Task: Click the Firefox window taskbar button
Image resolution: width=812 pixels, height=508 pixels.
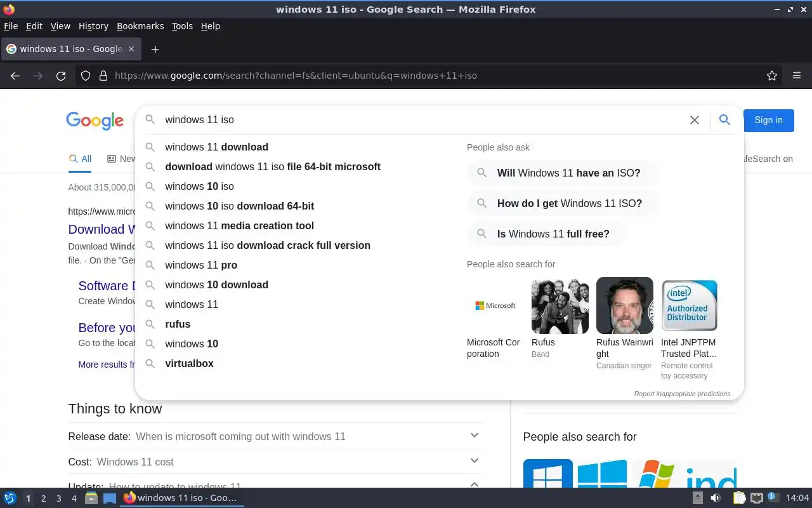Action: pyautogui.click(x=181, y=498)
